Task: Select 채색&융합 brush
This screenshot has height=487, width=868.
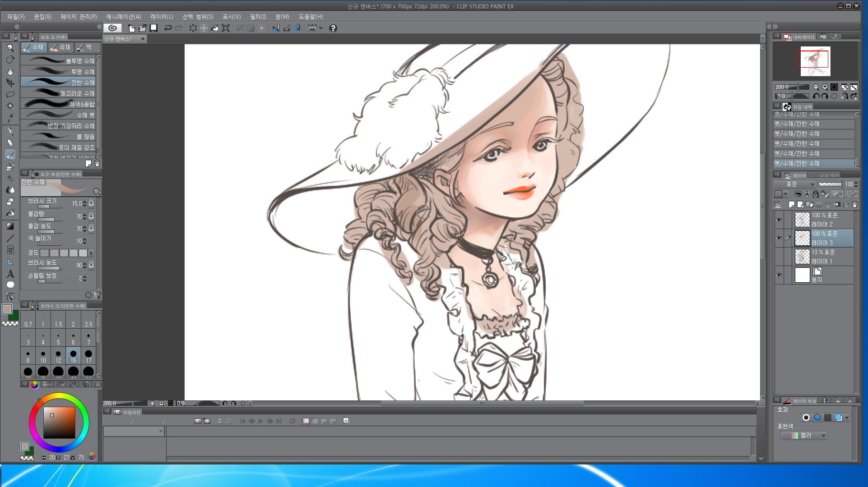Action: pos(58,104)
